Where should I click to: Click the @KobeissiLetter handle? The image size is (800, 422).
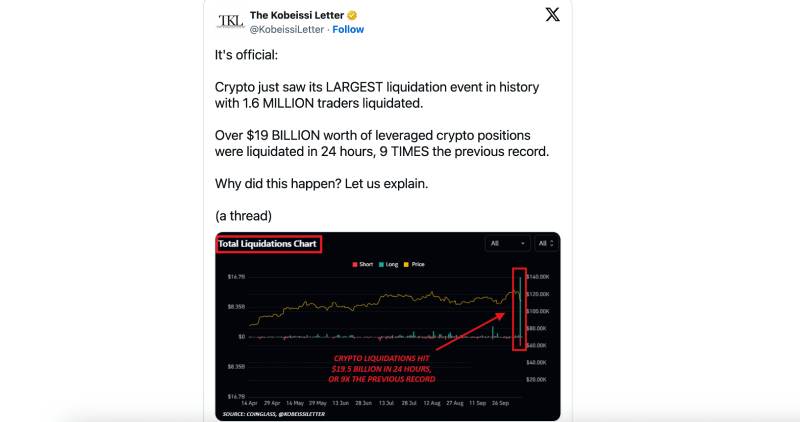pyautogui.click(x=286, y=29)
